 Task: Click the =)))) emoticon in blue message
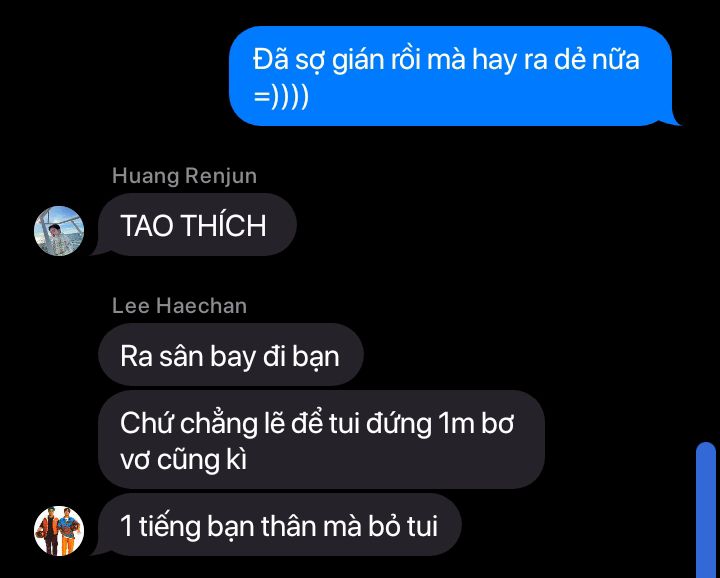(x=281, y=97)
